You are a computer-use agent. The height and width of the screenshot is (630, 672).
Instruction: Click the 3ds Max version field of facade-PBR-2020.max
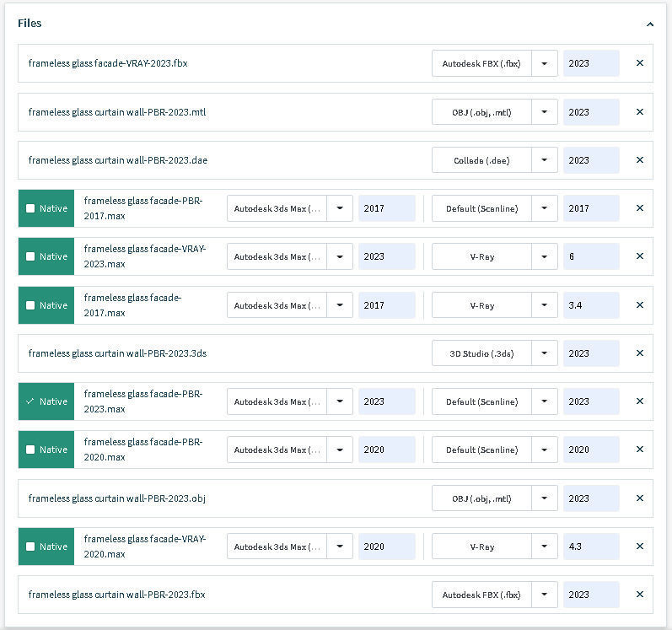(386, 450)
